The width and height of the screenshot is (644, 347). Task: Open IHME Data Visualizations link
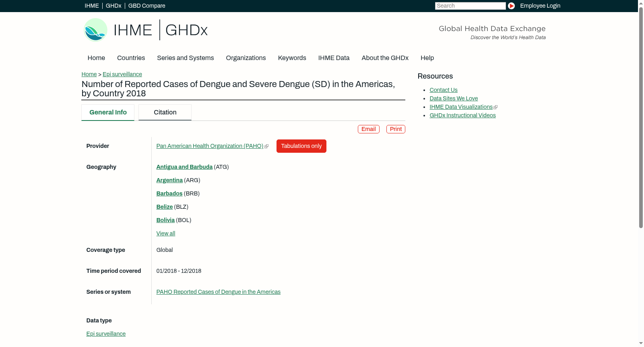point(461,107)
